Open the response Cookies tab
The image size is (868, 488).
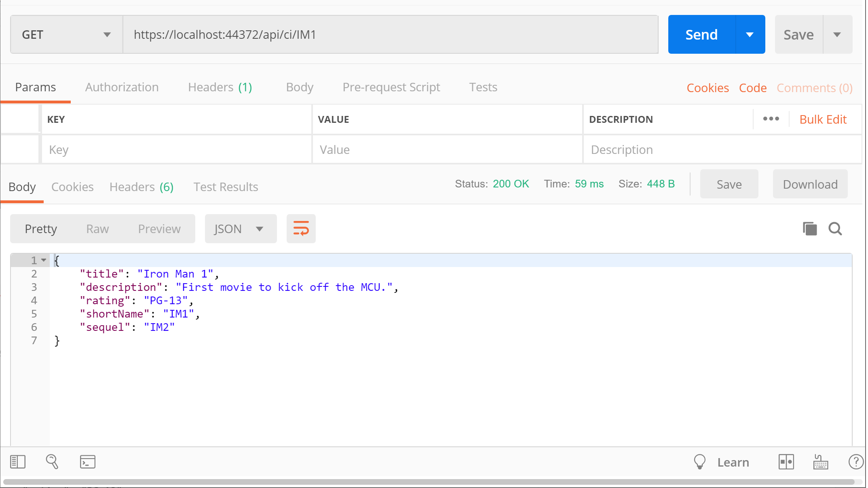pos(72,187)
